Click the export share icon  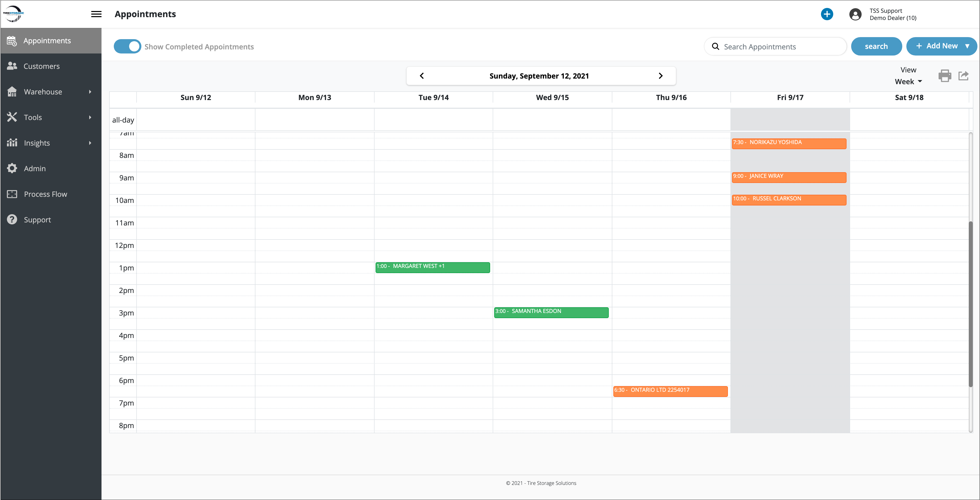tap(963, 75)
